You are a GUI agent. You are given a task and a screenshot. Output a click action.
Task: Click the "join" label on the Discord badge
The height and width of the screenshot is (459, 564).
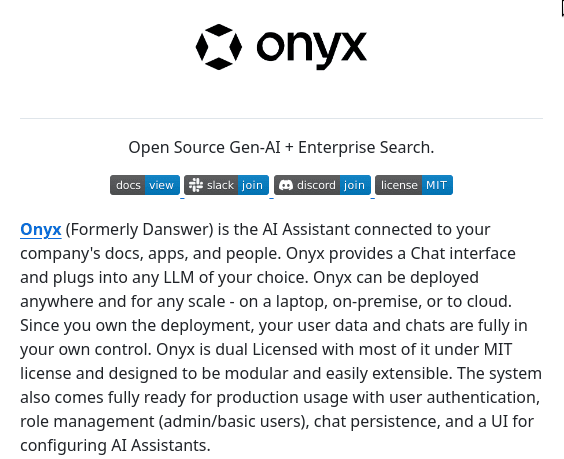pos(354,185)
